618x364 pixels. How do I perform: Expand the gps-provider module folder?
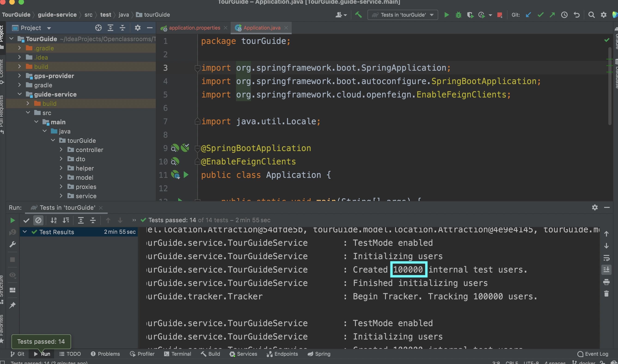point(19,76)
